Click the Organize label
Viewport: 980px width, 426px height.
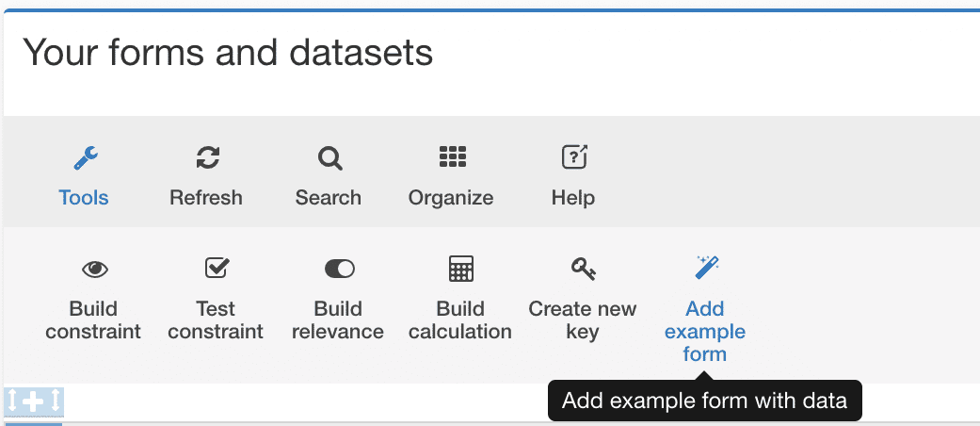point(451,198)
